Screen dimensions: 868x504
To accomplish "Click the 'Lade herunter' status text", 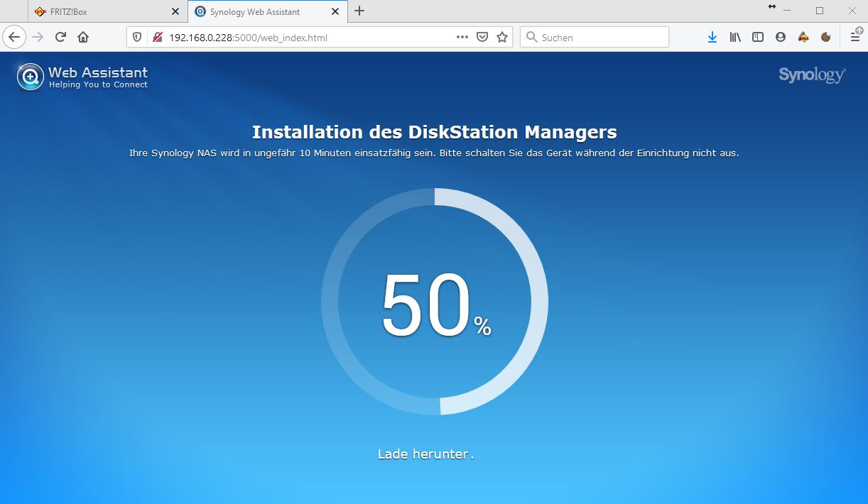I will [x=425, y=454].
